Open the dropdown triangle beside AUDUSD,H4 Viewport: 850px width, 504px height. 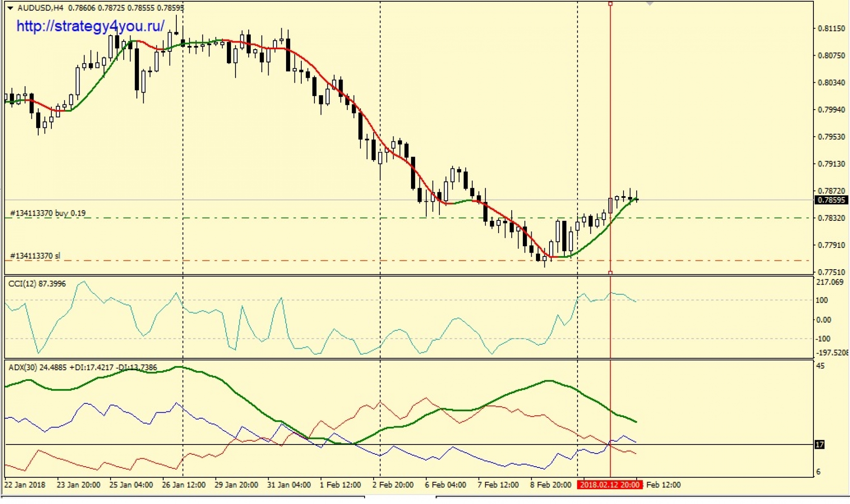[10, 8]
